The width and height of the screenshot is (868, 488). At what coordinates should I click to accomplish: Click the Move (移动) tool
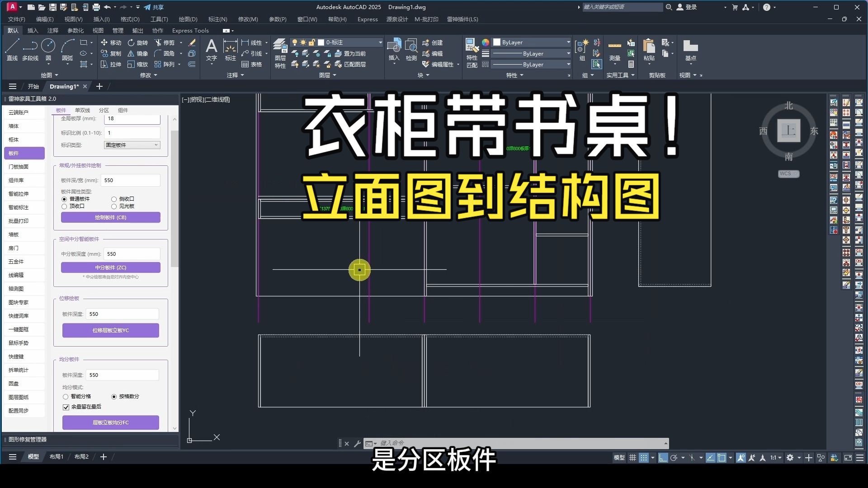pos(111,42)
